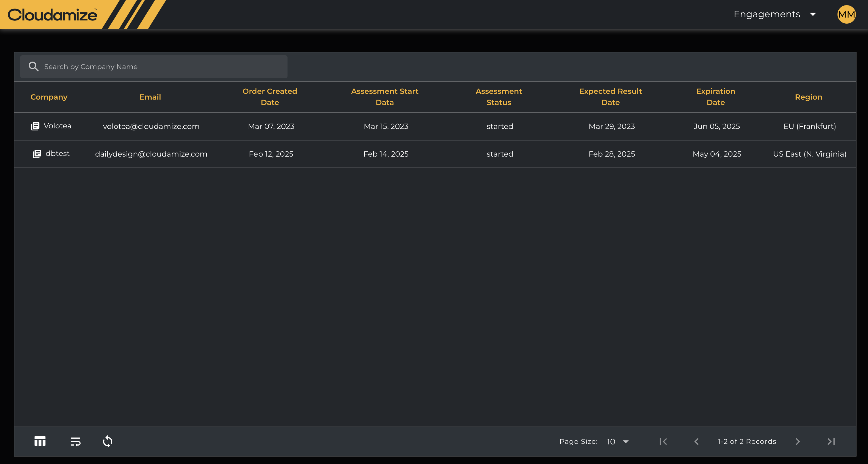Screen dimensions: 868x464
Task: Open the dbtest company link
Action: 58,154
